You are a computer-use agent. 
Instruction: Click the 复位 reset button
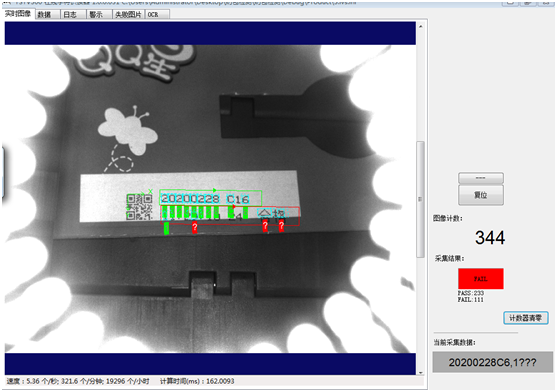pos(481,195)
